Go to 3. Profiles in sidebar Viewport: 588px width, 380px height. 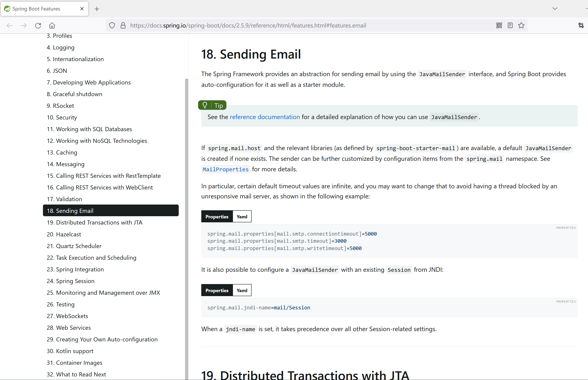pos(59,36)
